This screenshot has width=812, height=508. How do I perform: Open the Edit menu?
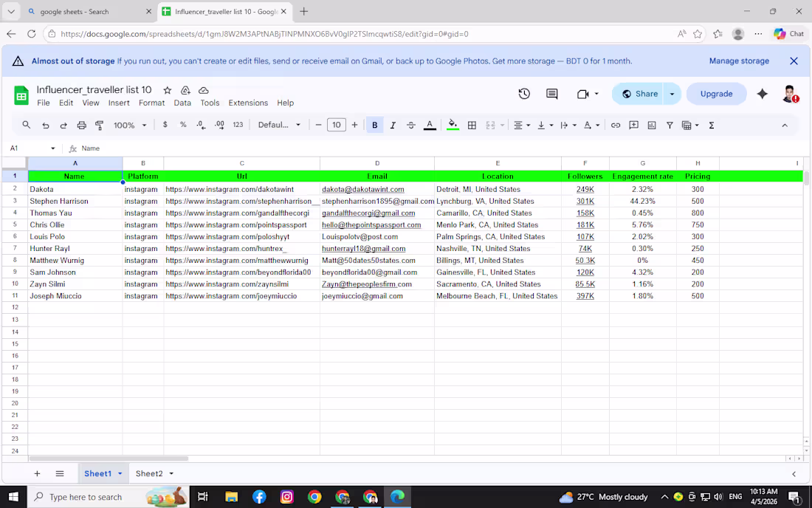(66, 103)
